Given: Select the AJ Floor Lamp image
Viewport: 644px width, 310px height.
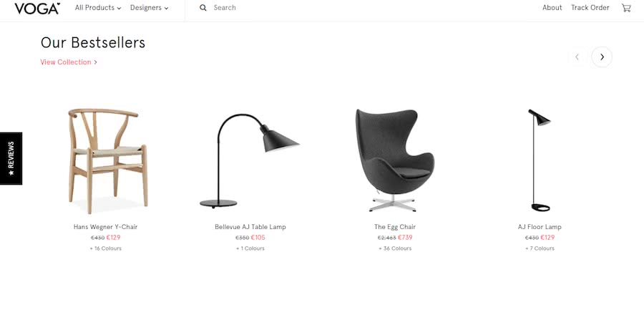Looking at the screenshot, I should click(x=540, y=160).
